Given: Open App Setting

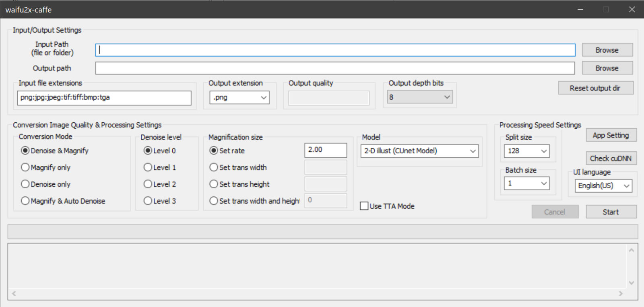Looking at the screenshot, I should click(611, 135).
